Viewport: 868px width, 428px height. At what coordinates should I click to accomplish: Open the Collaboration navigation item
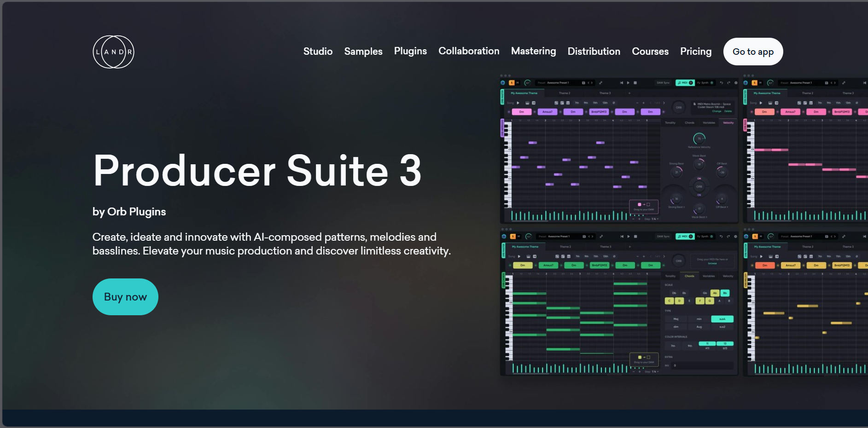click(x=469, y=51)
